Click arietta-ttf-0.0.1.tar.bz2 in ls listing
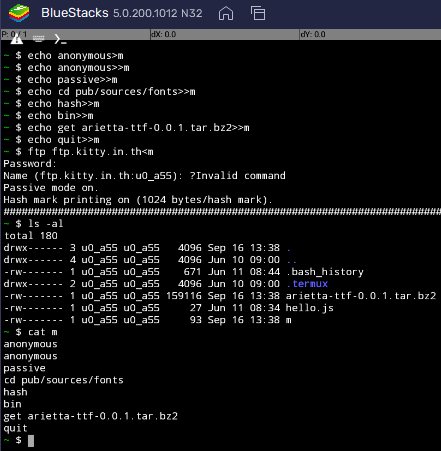Screen dimensions: 441x451 click(361, 296)
